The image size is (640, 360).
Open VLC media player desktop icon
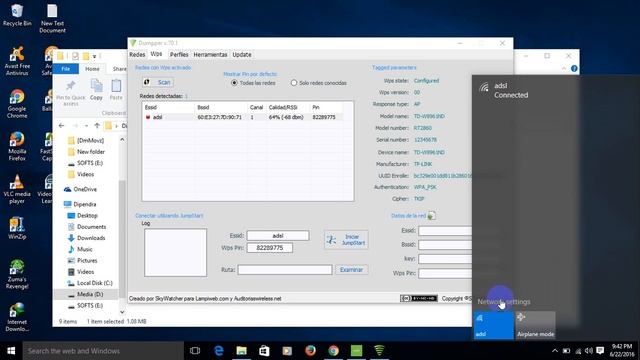[17, 189]
